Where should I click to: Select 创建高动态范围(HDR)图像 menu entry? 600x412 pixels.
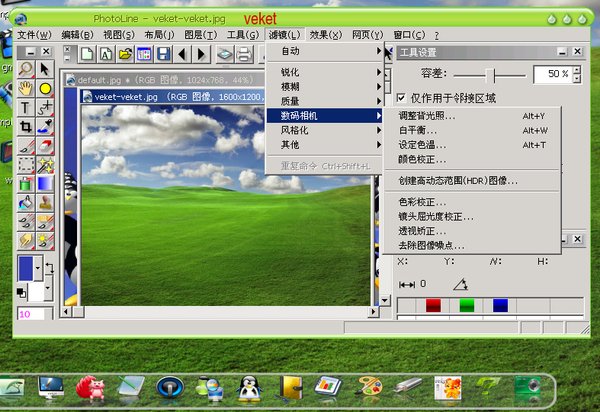[458, 180]
